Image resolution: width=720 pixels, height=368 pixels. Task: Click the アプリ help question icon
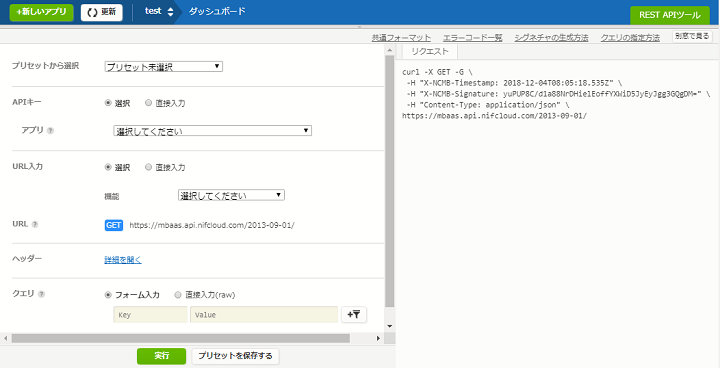50,130
